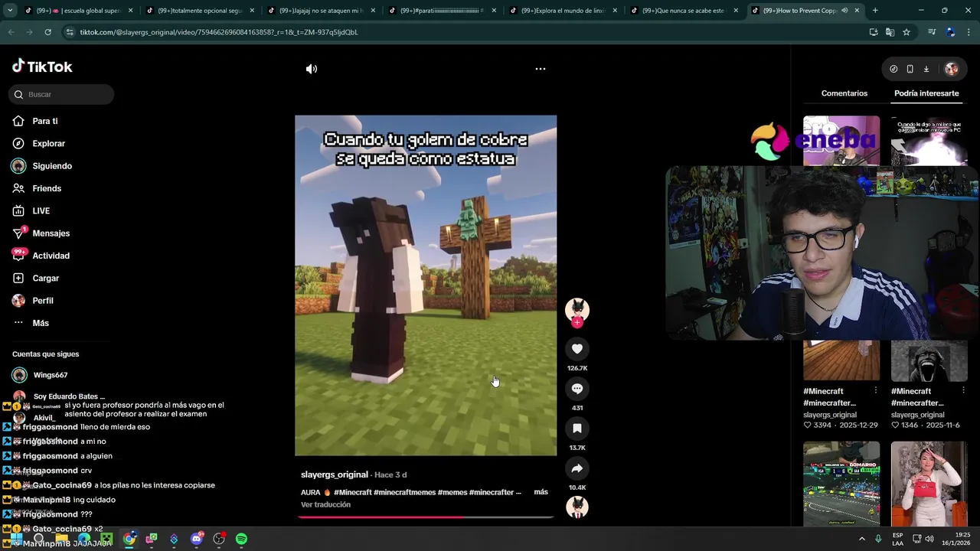Bookmark the video (13.7K saves)
The image size is (980, 551).
pos(577,429)
